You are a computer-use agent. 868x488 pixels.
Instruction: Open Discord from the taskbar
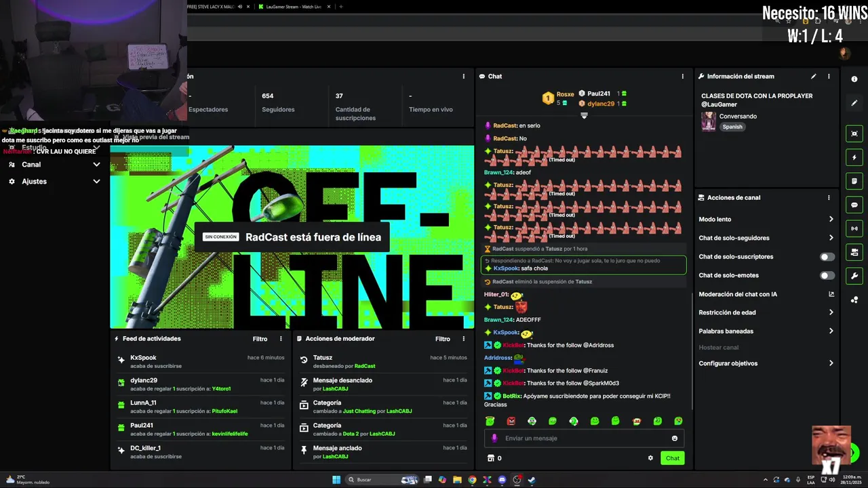[x=502, y=480]
